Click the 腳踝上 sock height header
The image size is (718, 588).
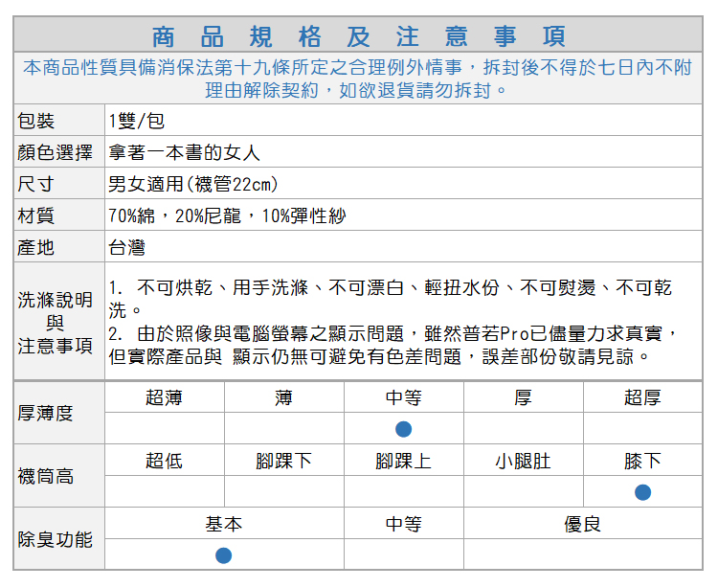403,461
